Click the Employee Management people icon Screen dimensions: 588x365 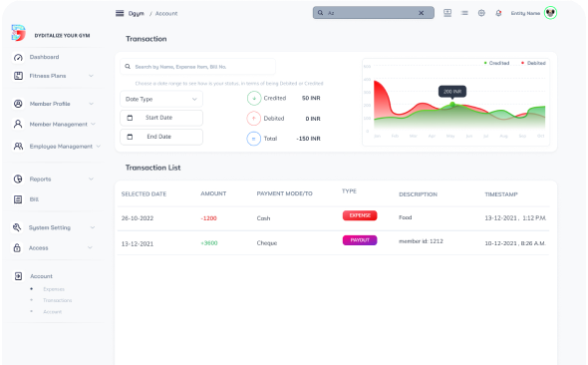click(x=18, y=146)
